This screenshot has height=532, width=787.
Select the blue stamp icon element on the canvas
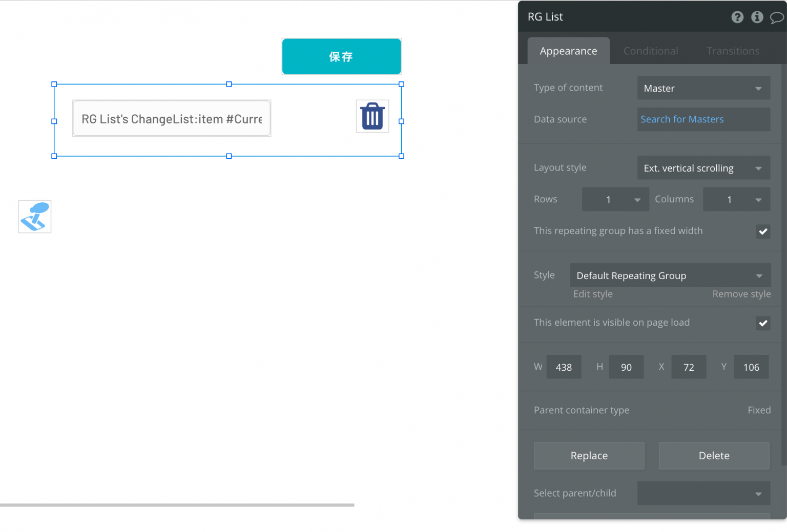34,216
